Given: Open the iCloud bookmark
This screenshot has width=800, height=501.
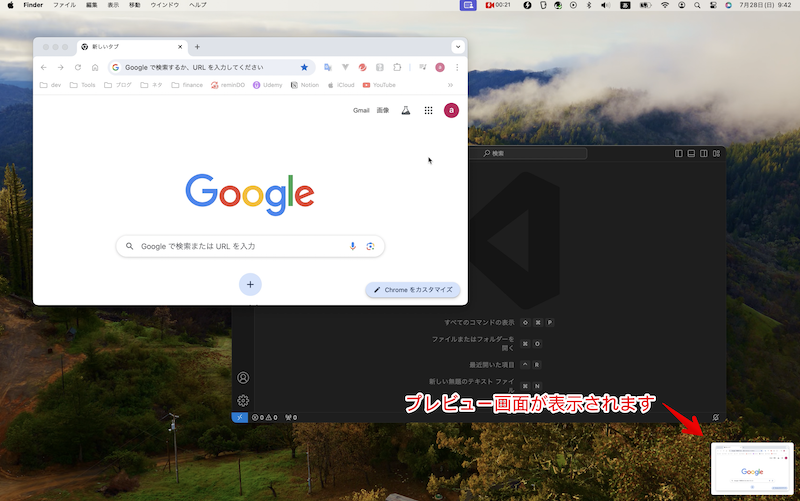Looking at the screenshot, I should point(341,85).
